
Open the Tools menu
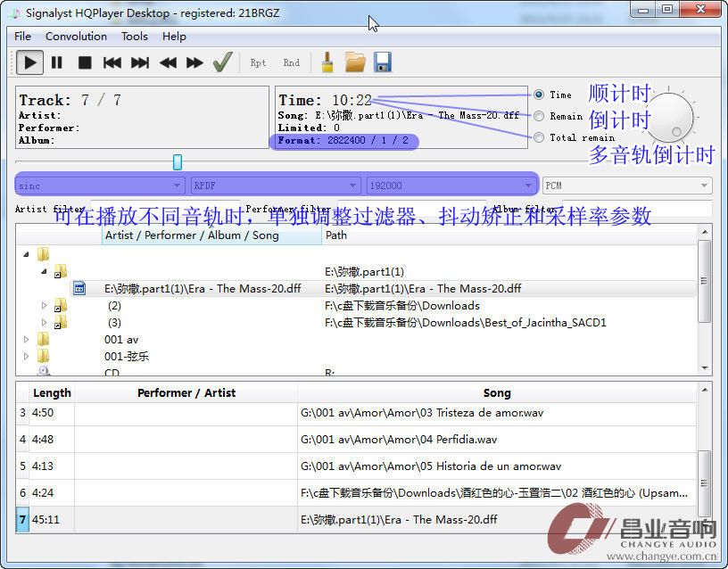[x=135, y=37]
